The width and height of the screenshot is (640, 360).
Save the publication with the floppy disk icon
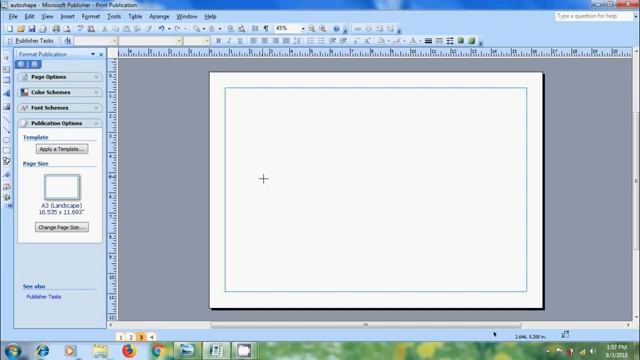click(x=32, y=29)
